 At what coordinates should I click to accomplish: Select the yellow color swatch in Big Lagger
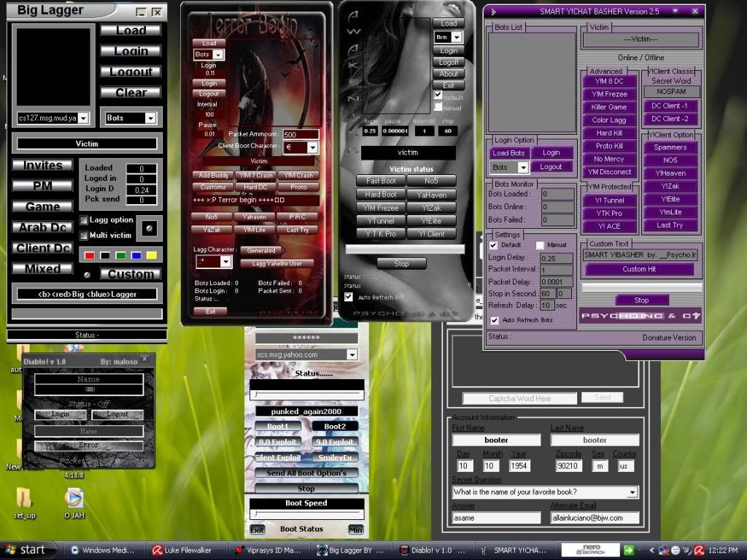pos(152,256)
